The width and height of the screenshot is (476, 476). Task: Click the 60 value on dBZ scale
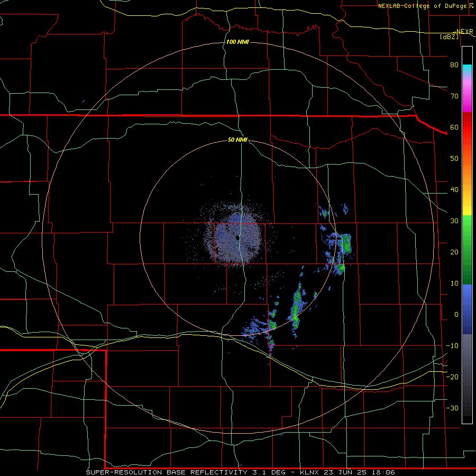point(454,127)
